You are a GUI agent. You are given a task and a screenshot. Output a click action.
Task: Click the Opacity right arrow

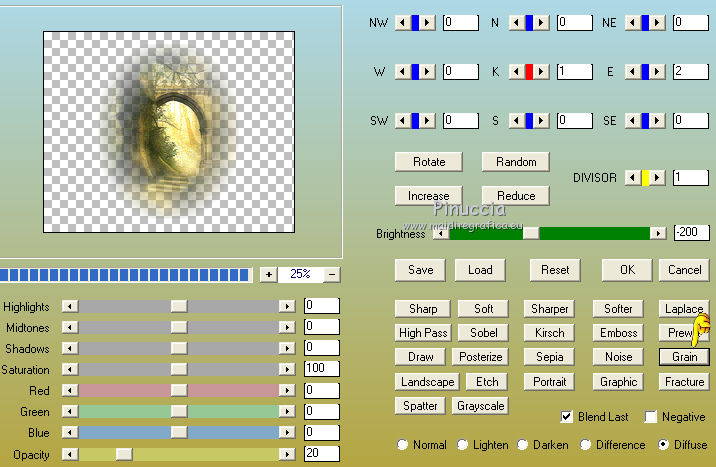(x=287, y=454)
